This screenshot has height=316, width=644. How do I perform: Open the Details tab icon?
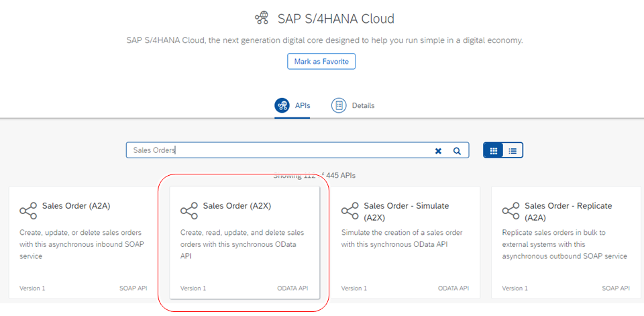(339, 105)
